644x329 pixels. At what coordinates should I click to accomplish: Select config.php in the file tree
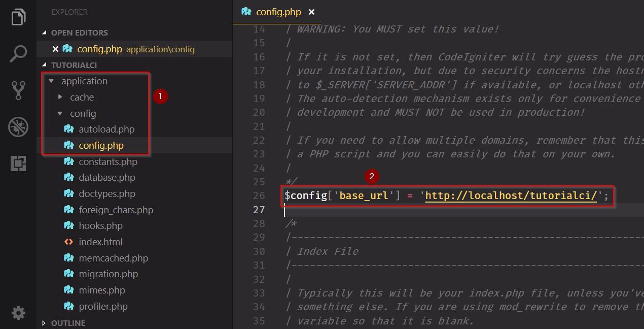pos(101,145)
